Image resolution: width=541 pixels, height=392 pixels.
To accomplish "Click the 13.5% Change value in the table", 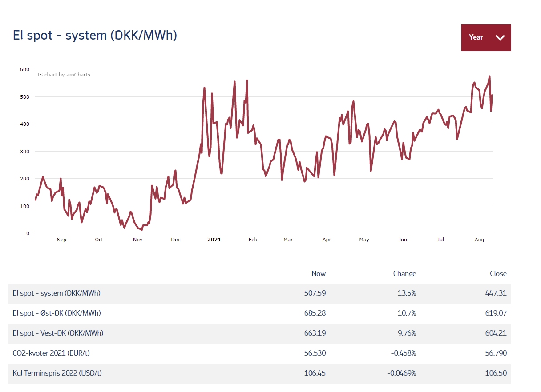I will tap(407, 293).
